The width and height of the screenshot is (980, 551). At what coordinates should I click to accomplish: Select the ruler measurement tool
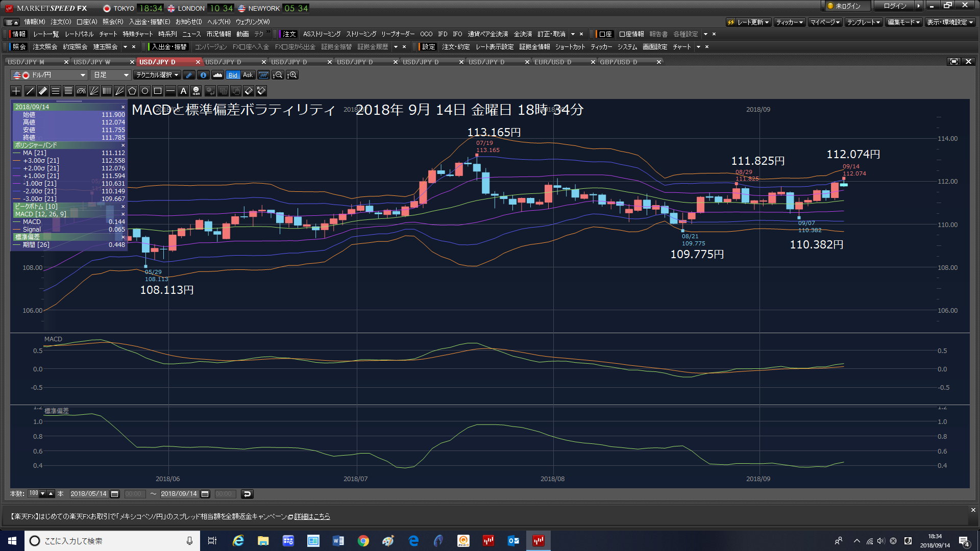click(43, 91)
